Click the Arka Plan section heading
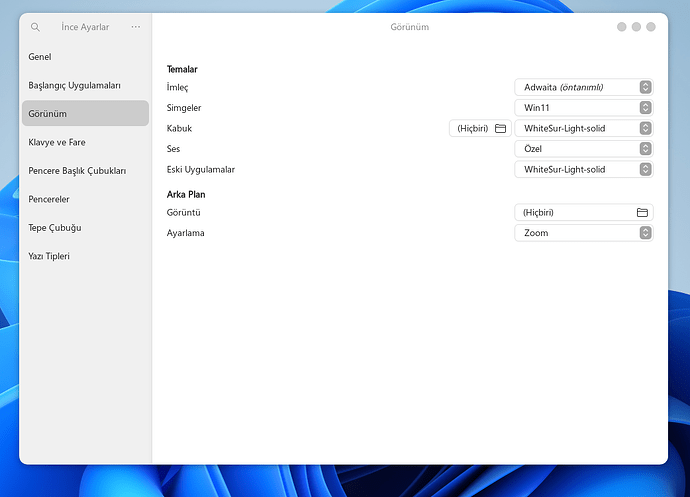690x497 pixels. pos(186,195)
